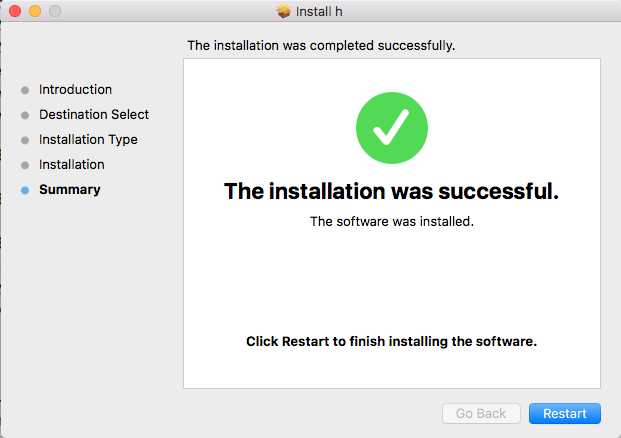Click the Restart button
621x438 pixels.
564,413
